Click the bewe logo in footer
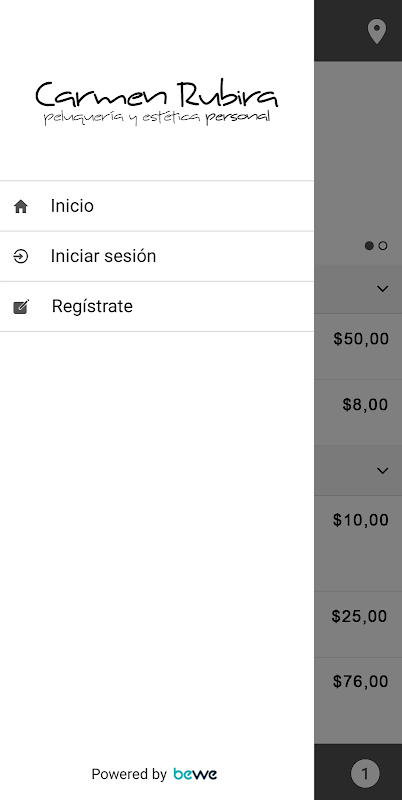402x800 pixels. [195, 774]
